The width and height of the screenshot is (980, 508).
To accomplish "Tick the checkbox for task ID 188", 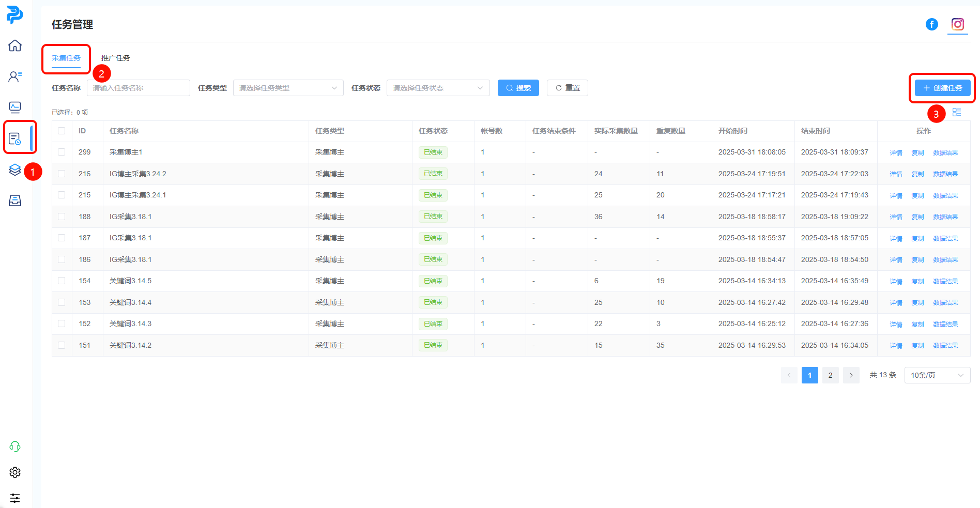I will 62,217.
